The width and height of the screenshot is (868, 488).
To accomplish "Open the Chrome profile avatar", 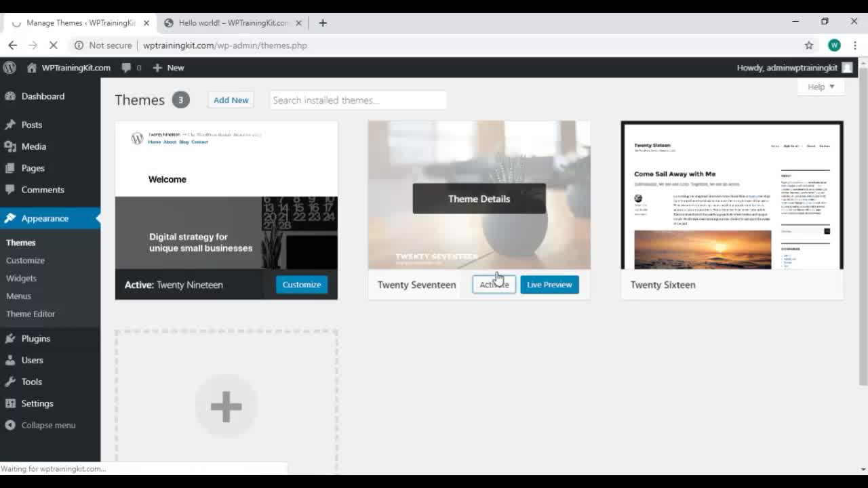I will click(834, 45).
